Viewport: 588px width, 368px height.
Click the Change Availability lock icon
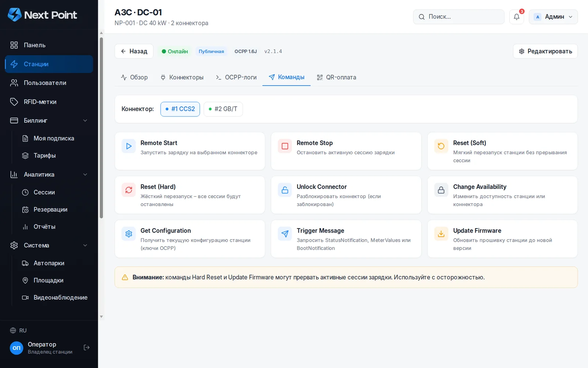[x=441, y=190]
